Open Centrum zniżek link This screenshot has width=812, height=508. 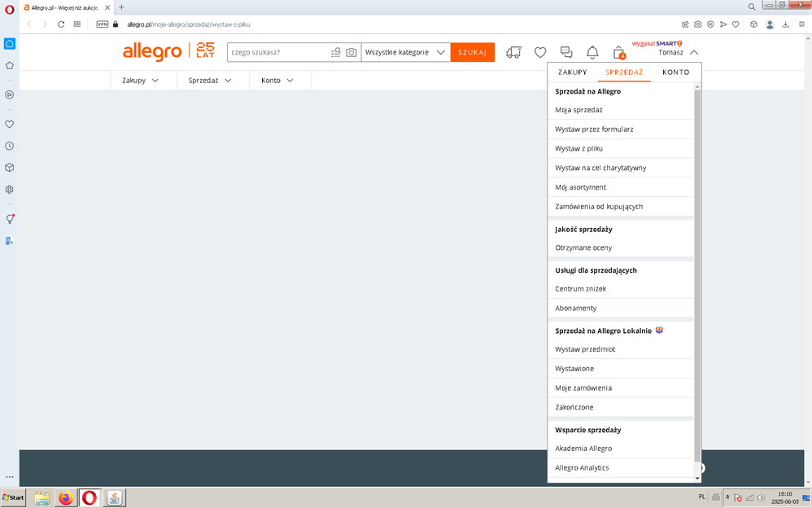point(621,289)
